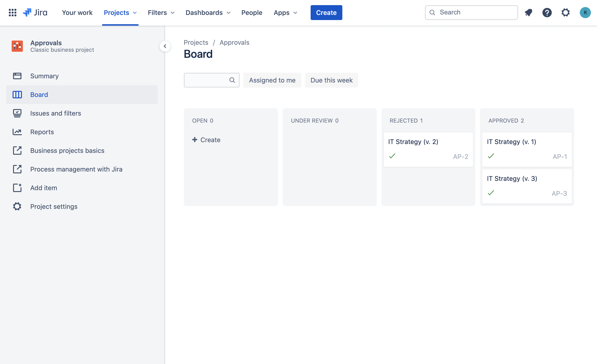597x364 pixels.
Task: Click the blue Create button
Action: (x=326, y=13)
